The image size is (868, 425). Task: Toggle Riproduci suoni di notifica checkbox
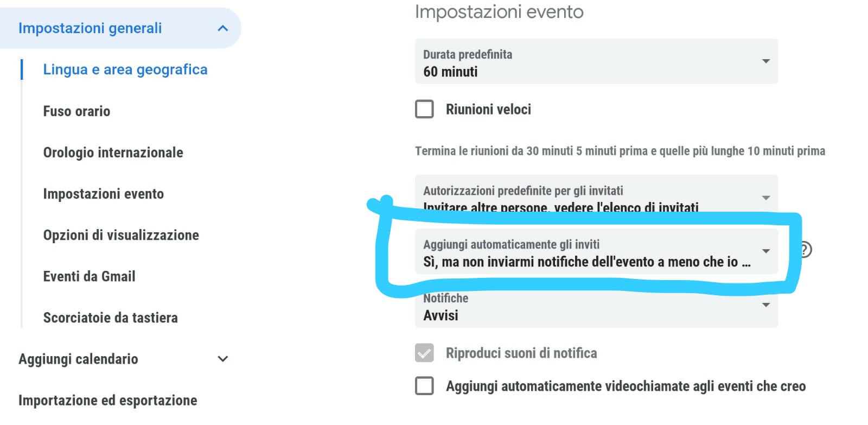tap(424, 353)
